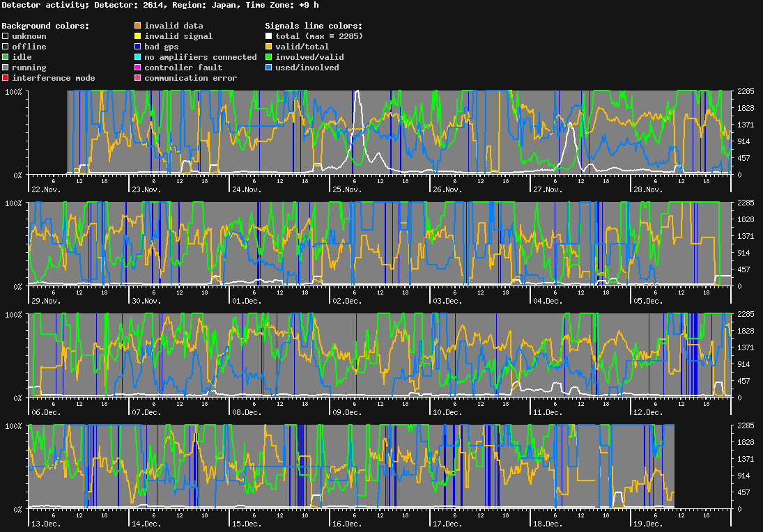The image size is (763, 532).
Task: Click the 'no amplifiers connected' legend label
Action: (x=201, y=57)
